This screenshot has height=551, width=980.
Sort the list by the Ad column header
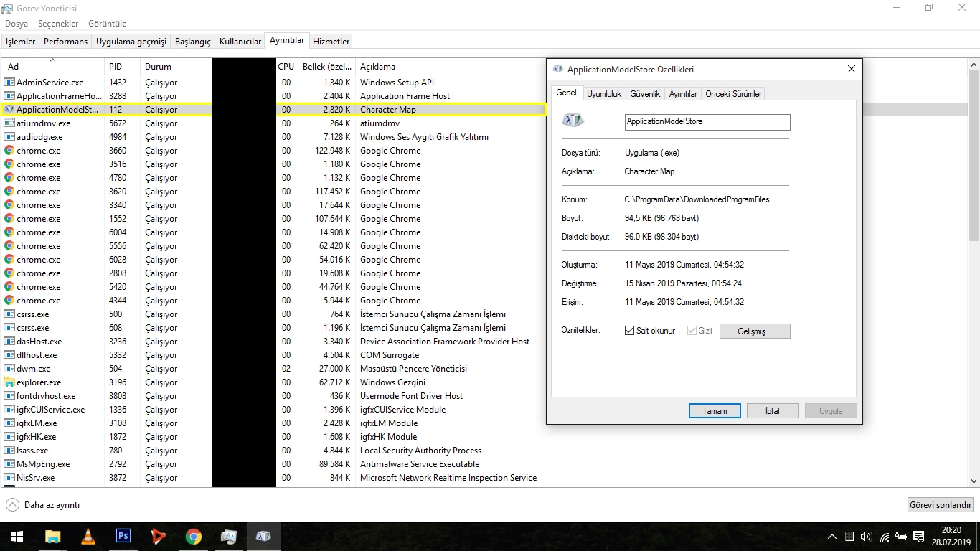pos(52,66)
